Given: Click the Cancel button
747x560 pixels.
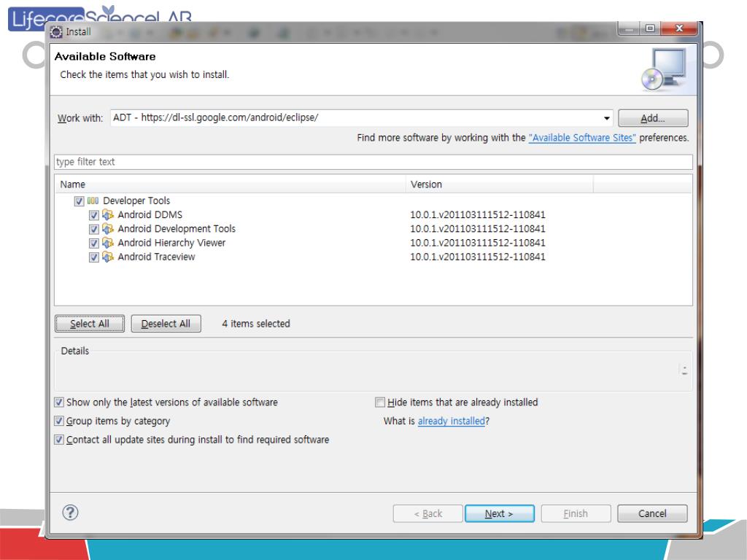Looking at the screenshot, I should pos(652,513).
